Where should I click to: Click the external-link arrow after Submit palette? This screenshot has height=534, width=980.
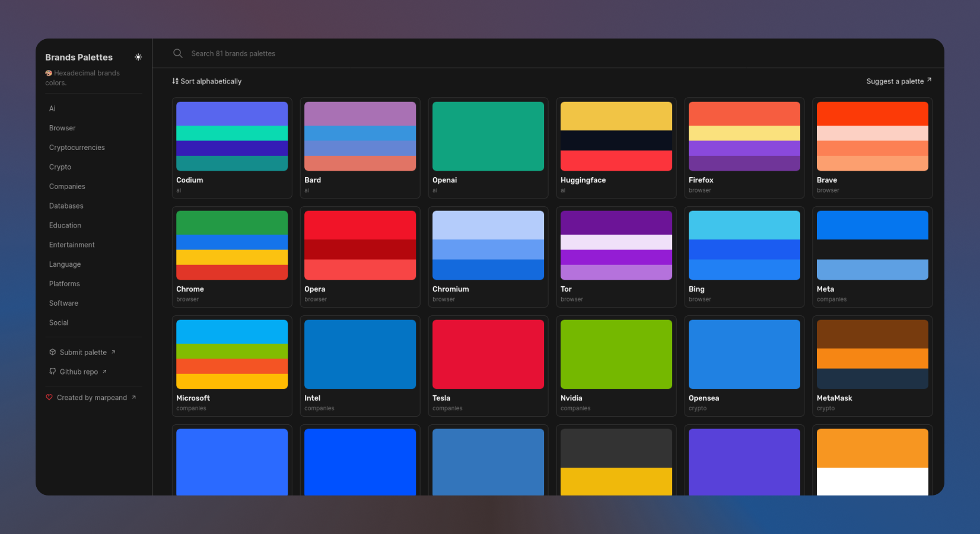point(113,351)
